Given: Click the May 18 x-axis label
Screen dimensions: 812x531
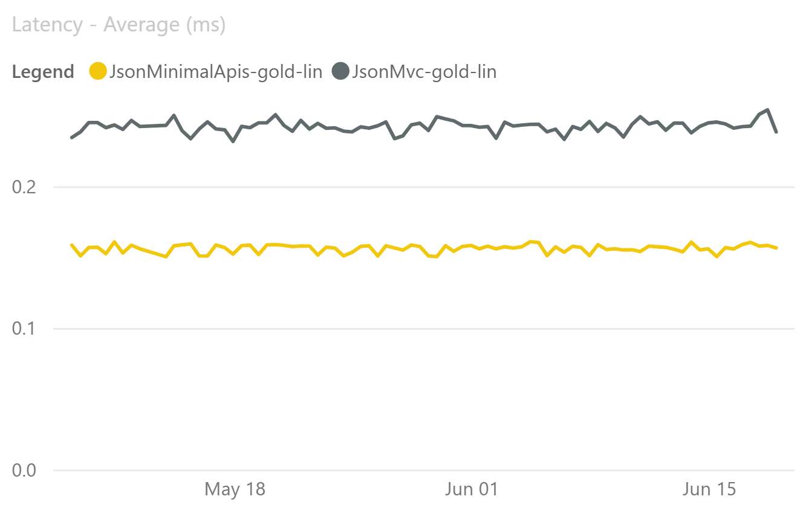Looking at the screenshot, I should [x=235, y=489].
